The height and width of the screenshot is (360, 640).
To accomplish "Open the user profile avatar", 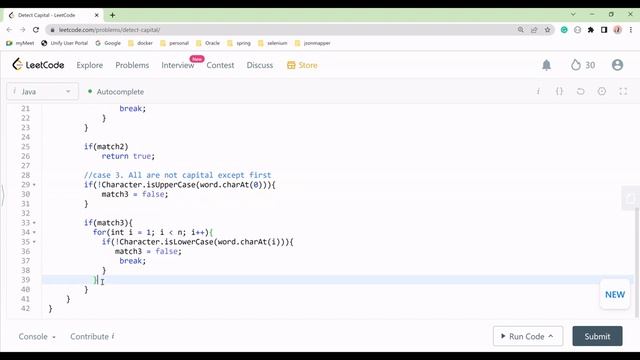I will click(x=617, y=65).
